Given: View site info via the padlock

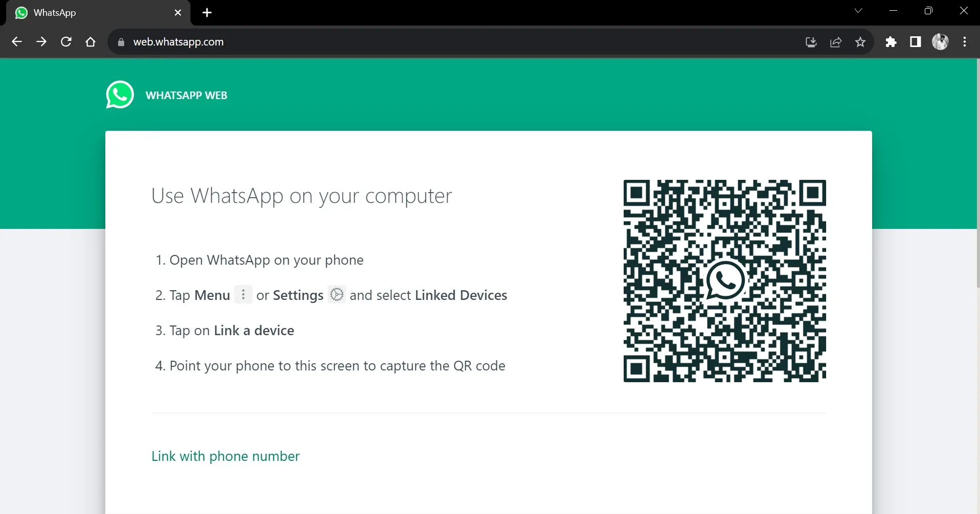Looking at the screenshot, I should pyautogui.click(x=121, y=42).
